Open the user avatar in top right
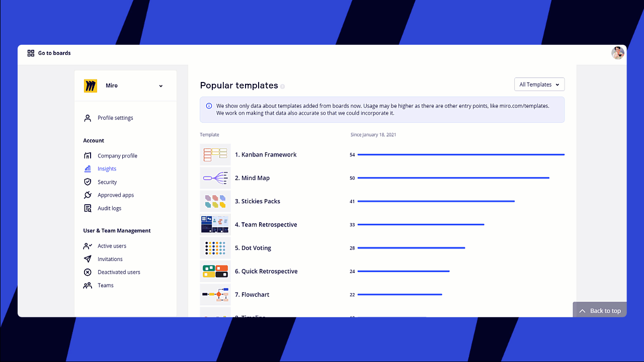This screenshot has width=644, height=362. [617, 53]
